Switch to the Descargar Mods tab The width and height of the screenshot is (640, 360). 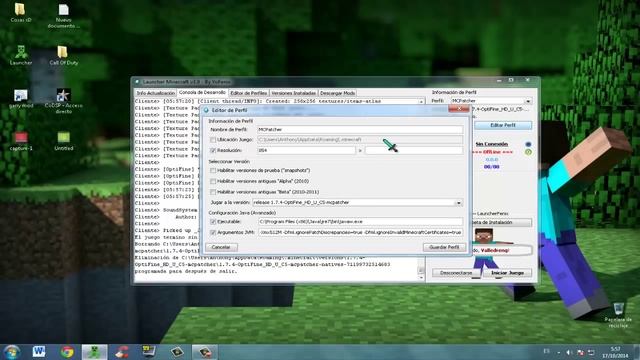[338, 93]
